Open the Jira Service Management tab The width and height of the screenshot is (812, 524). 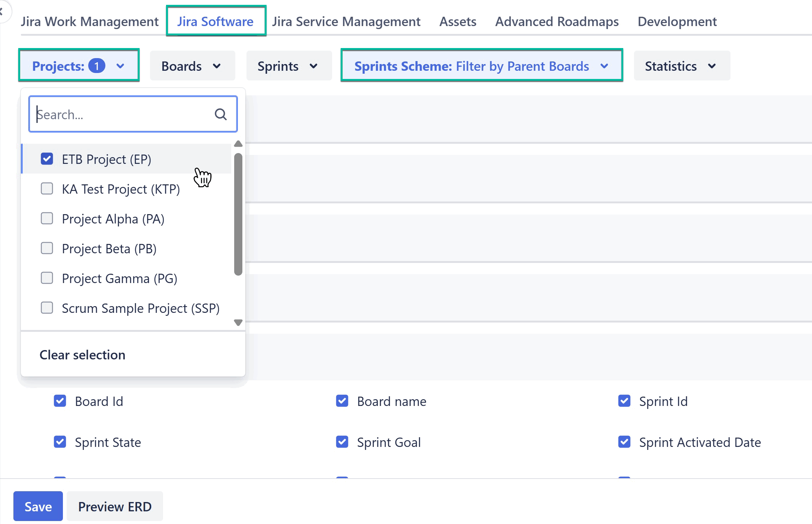tap(346, 21)
